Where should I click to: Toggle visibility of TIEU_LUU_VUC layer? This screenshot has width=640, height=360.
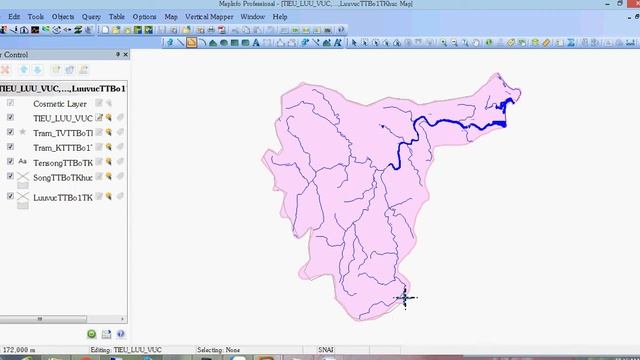(10, 118)
